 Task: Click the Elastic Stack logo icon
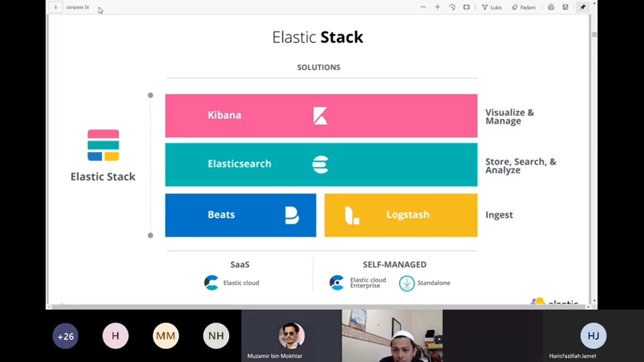click(103, 145)
